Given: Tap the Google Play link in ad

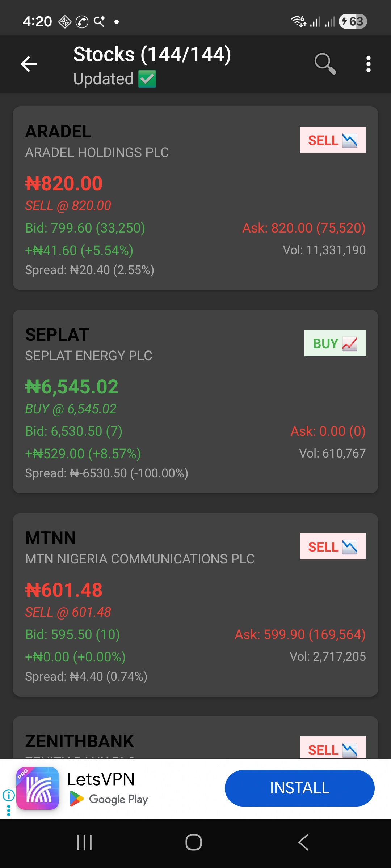Looking at the screenshot, I should point(109,799).
